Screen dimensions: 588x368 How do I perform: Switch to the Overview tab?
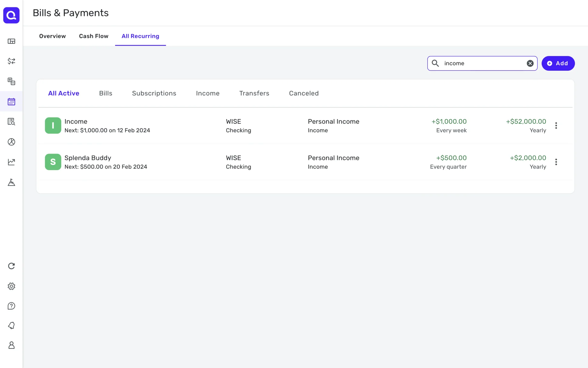(52, 36)
